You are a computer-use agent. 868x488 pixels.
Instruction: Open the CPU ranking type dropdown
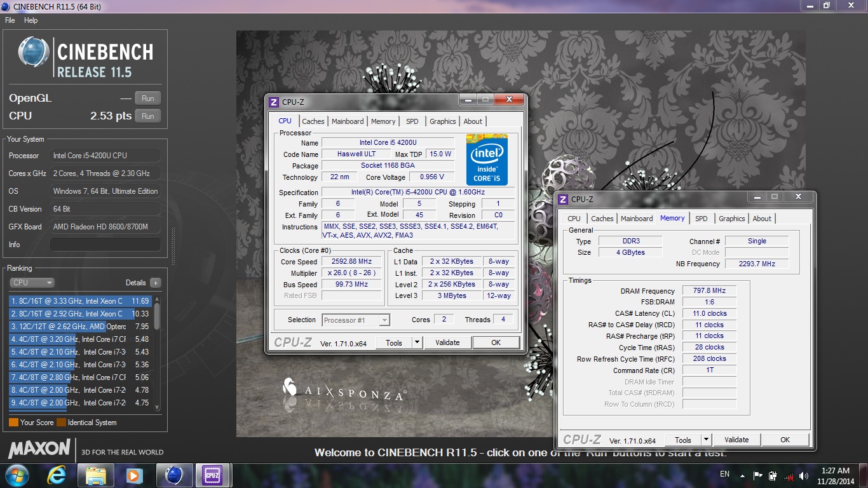(32, 283)
